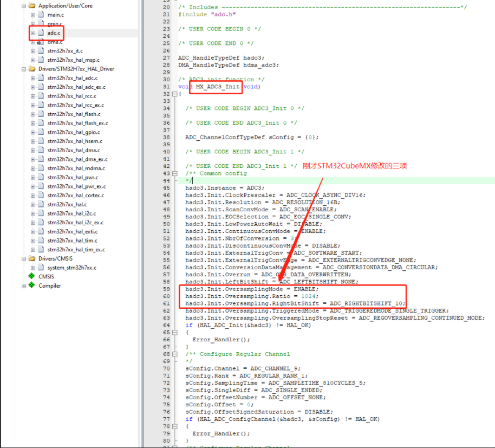Expand the Compiler node
Viewport: 495px width, 448px height.
[x=23, y=285]
